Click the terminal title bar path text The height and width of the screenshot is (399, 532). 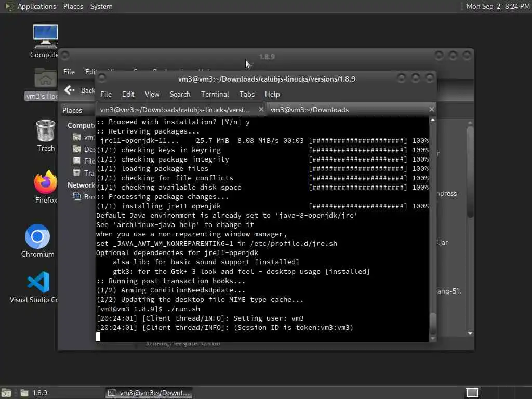267,79
